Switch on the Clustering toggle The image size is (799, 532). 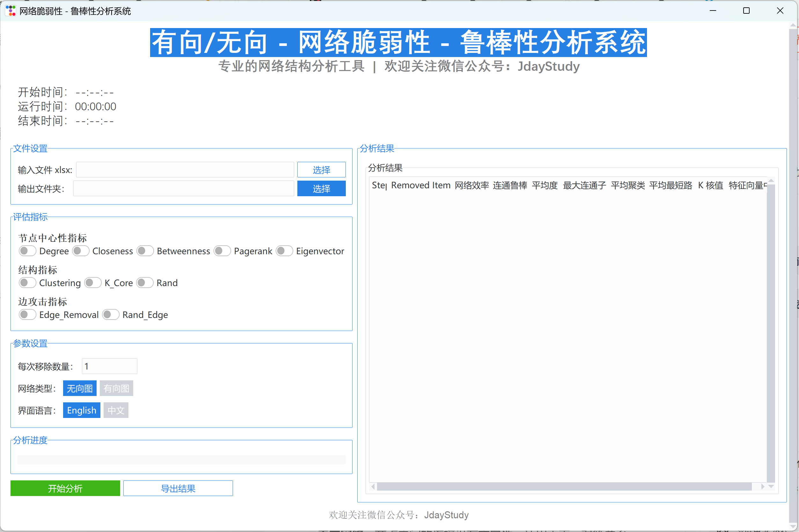27,283
